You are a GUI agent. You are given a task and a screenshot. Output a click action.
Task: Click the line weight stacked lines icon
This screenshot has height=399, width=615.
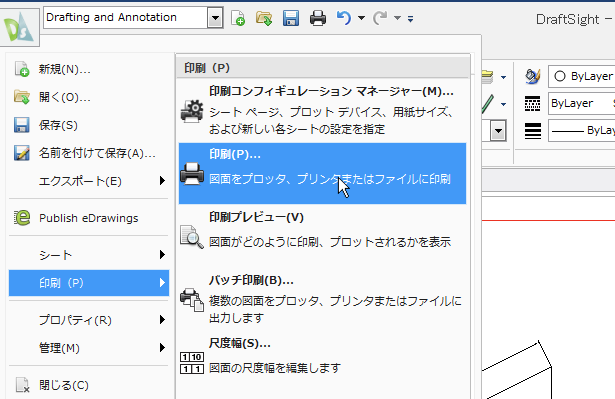tap(533, 131)
